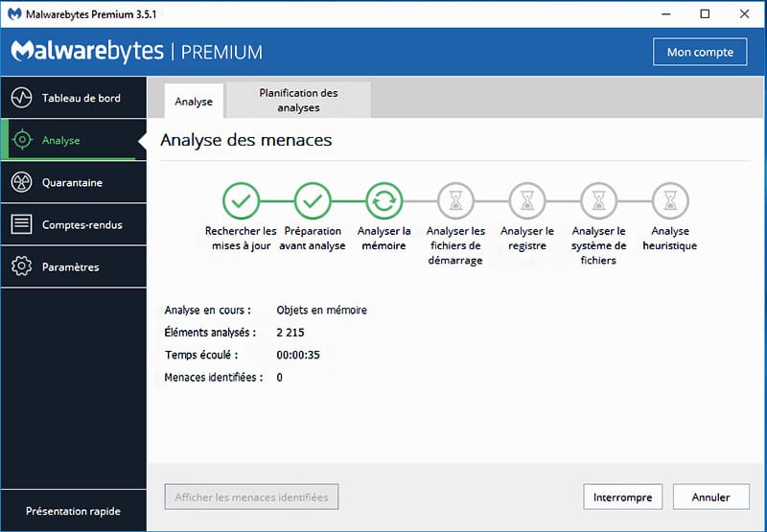Viewport: 767px width, 532px height.
Task: Go to the Comptes-rendus section
Action: tap(74, 224)
